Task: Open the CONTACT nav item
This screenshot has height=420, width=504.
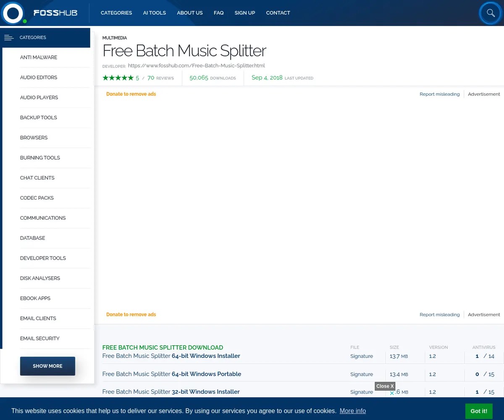Action: point(278,13)
